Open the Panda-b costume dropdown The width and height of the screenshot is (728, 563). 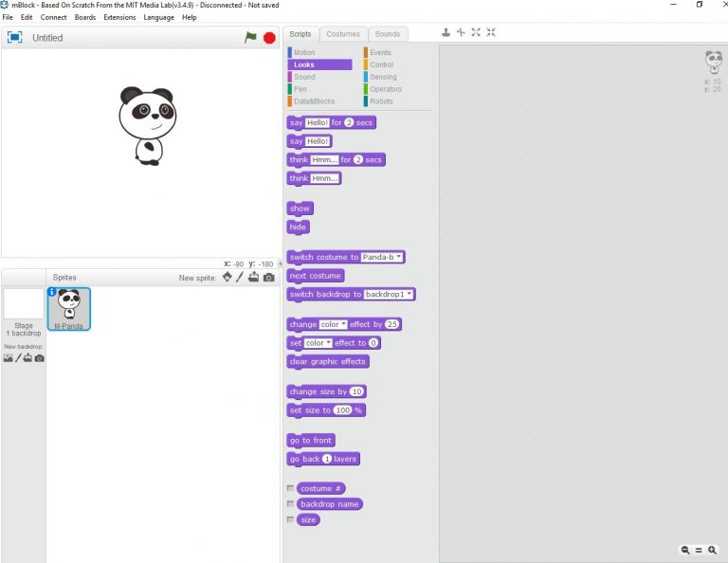point(383,257)
